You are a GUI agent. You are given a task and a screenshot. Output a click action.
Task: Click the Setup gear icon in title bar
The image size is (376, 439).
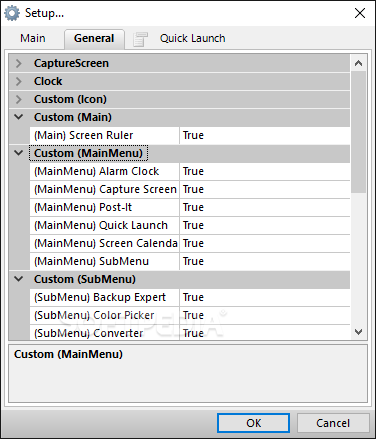(12, 13)
